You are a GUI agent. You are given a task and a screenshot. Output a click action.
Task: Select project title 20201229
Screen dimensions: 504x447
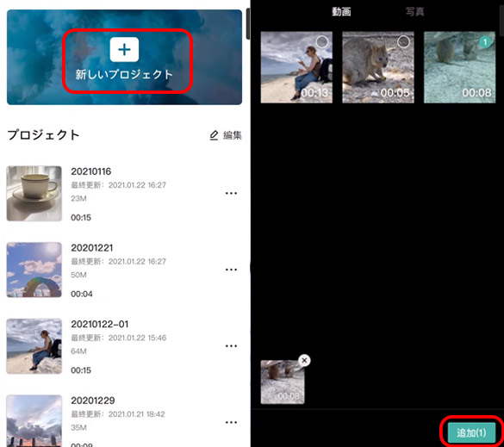tap(93, 400)
